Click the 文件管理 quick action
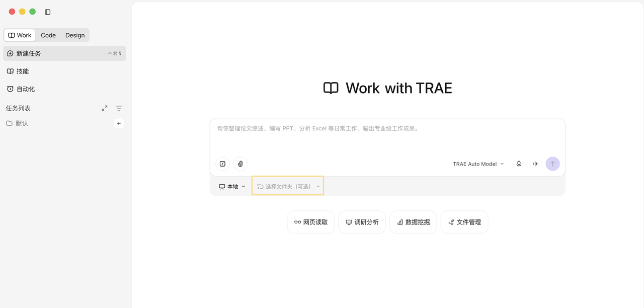 coord(464,222)
